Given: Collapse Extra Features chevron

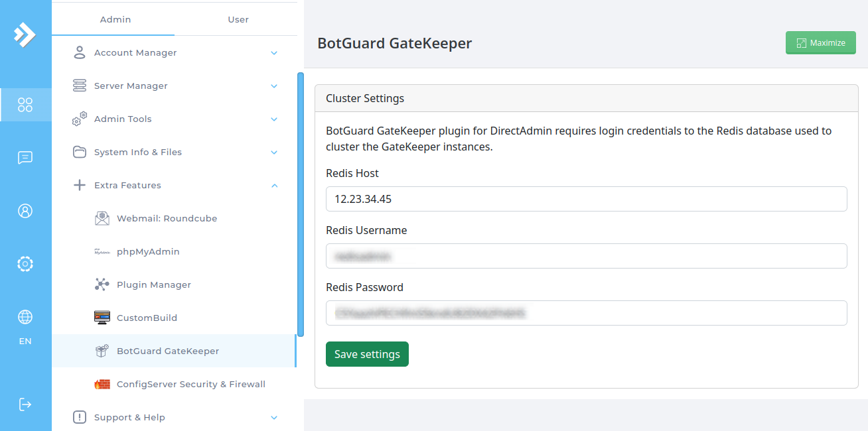Looking at the screenshot, I should [x=274, y=185].
